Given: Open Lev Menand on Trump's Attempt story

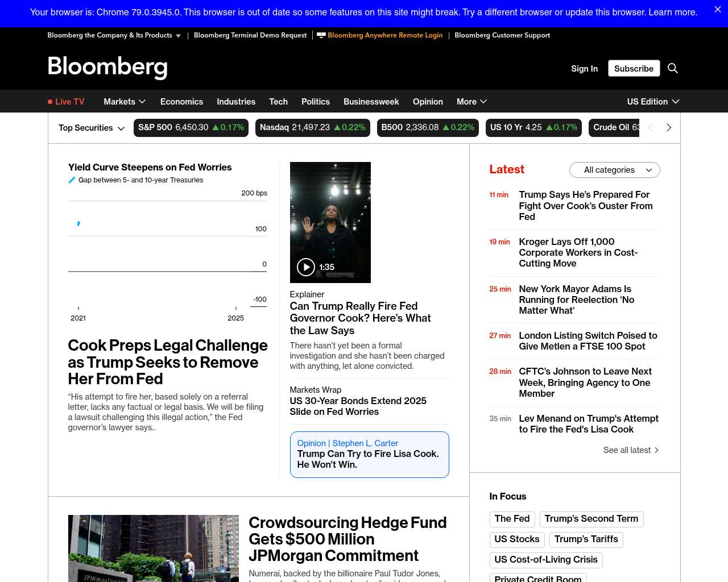Looking at the screenshot, I should [x=589, y=424].
